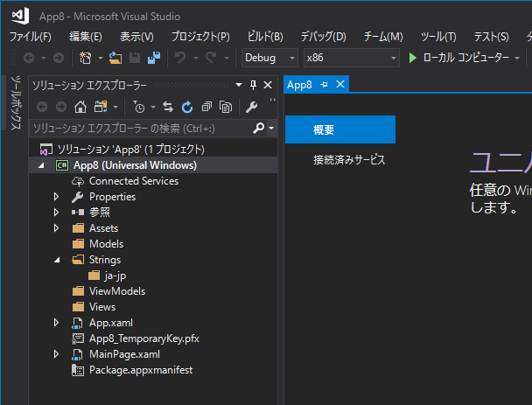This screenshot has width=532, height=405.
Task: Toggle auto-hide pin on Solution Explorer
Action: click(x=253, y=85)
